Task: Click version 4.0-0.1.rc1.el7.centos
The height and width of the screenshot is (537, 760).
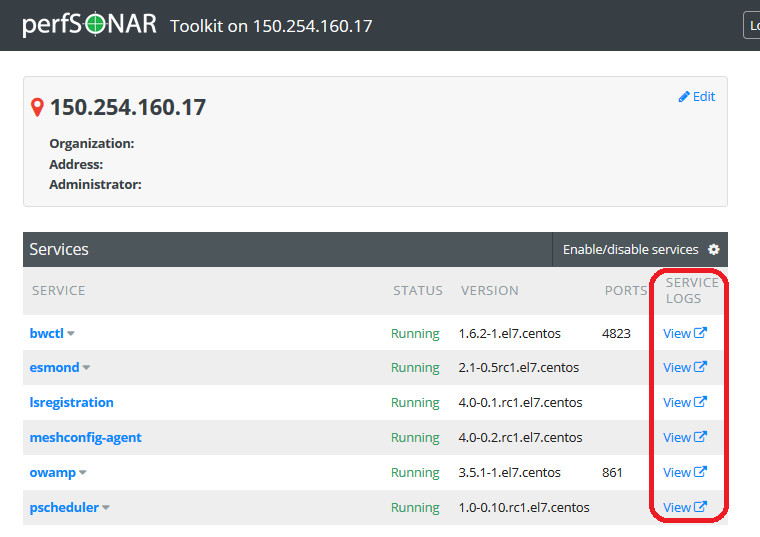Action: 520,402
